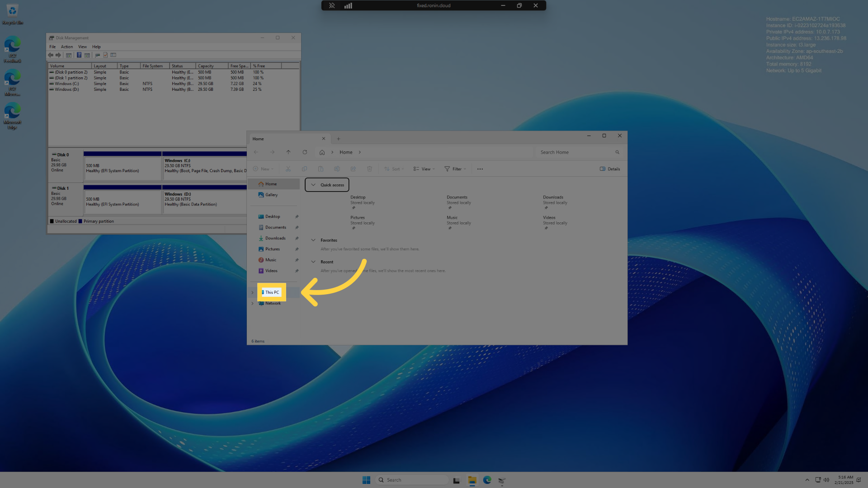Click the magnifier icon in Search Home
Viewport: 868px width, 488px height.
[x=617, y=152]
